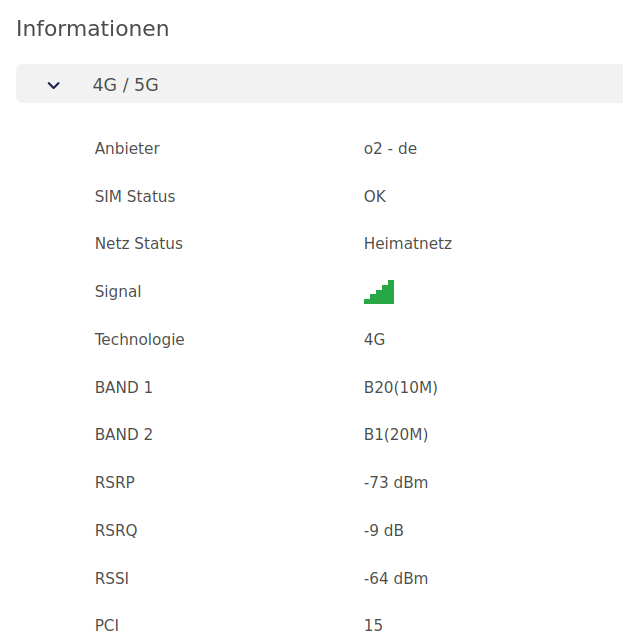623x644 pixels.
Task: Click the Heimatnetz network status value
Action: click(408, 244)
